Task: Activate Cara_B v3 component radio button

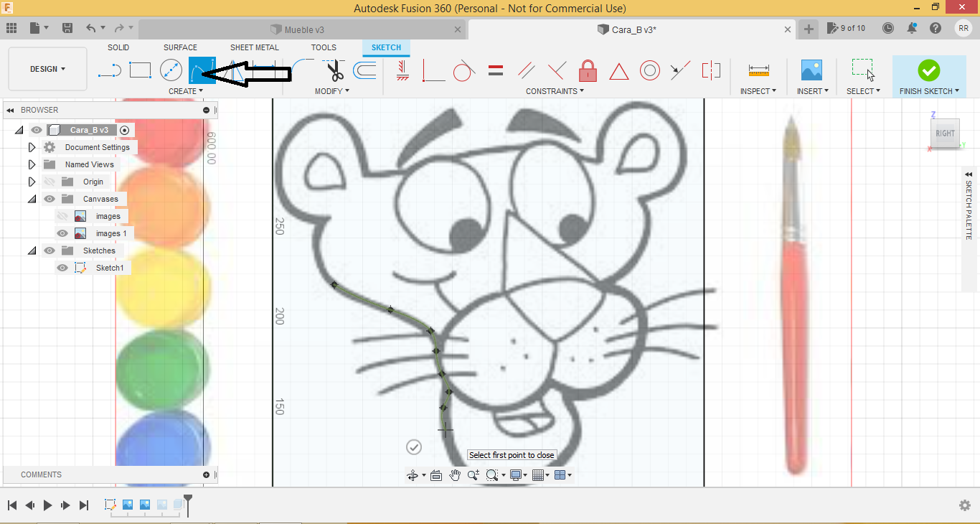Action: (125, 130)
